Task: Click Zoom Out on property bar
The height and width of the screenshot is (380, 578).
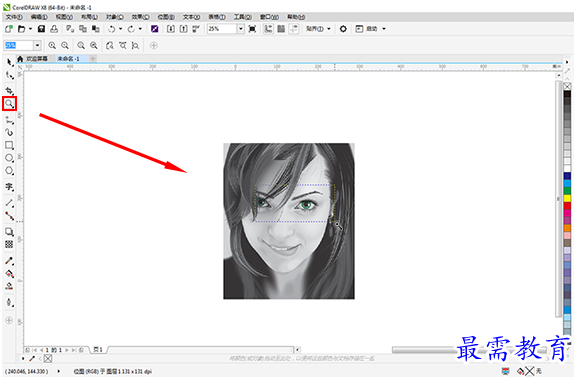Action: click(65, 45)
